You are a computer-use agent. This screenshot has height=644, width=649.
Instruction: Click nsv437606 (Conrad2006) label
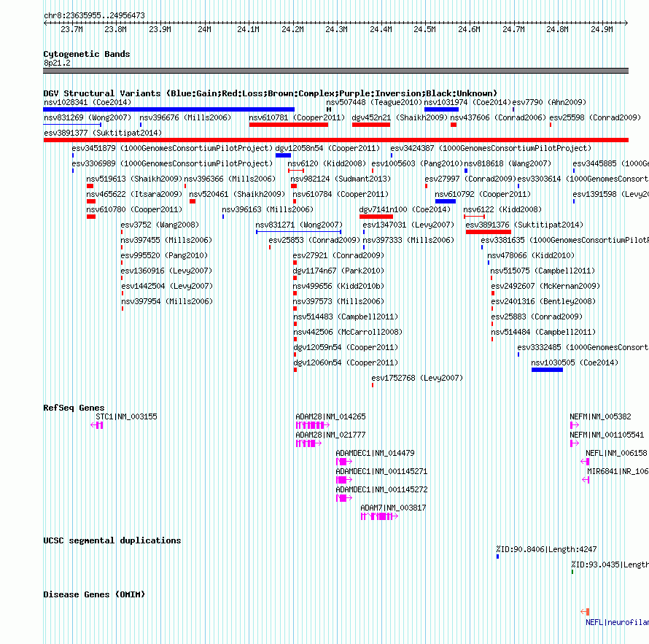(498, 117)
